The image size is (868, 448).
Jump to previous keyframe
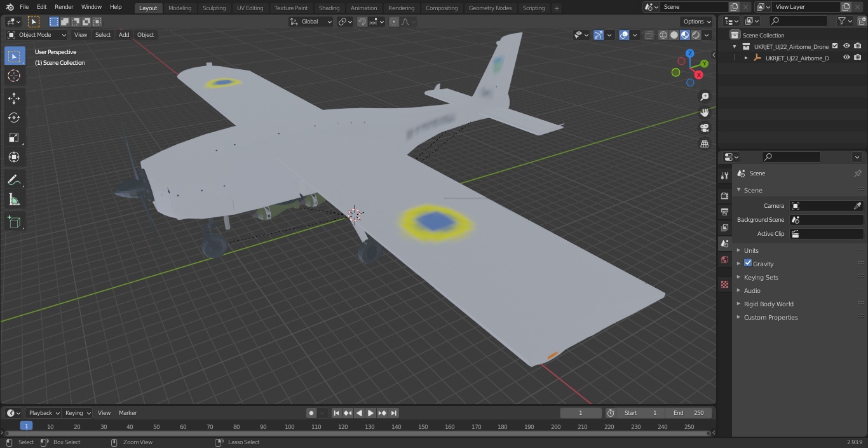348,413
